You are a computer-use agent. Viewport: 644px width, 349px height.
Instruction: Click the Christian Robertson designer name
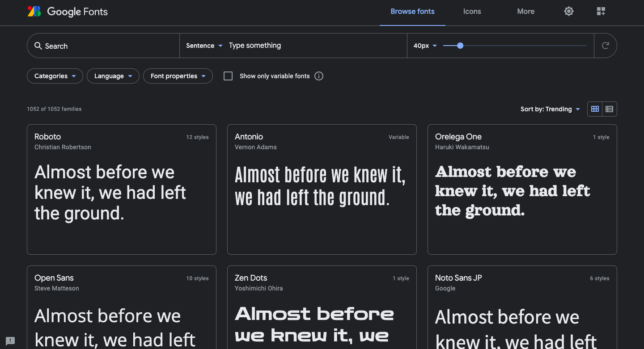[63, 147]
